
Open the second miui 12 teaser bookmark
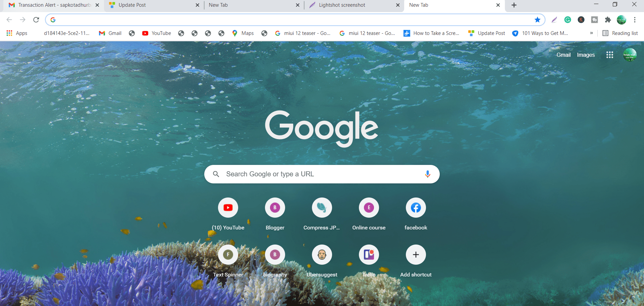[x=367, y=33]
